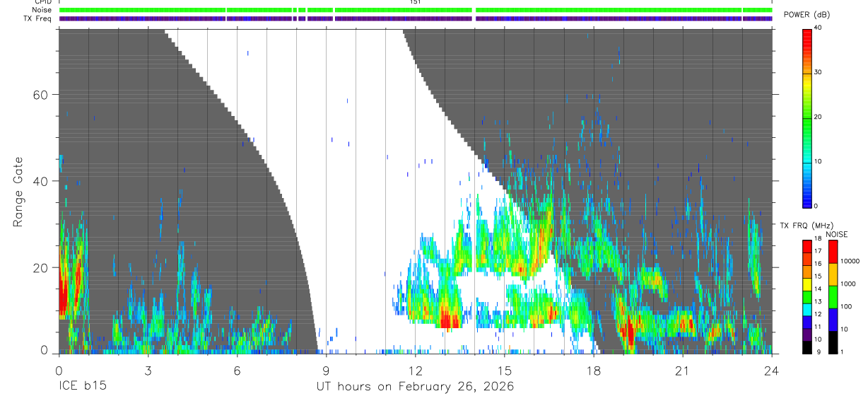Image resolution: width=868 pixels, height=401 pixels.
Task: Click the "POWER (dB)" color scale title
Action: (x=807, y=14)
